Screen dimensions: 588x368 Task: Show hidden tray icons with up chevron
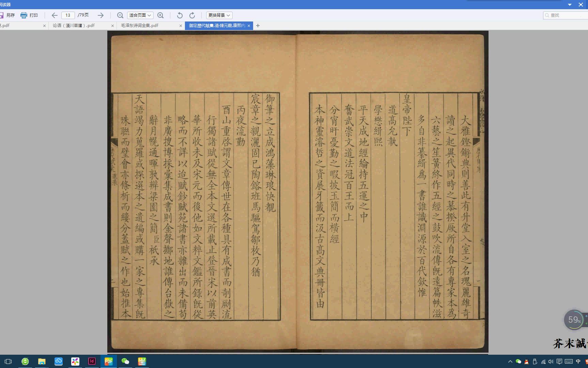tap(510, 362)
